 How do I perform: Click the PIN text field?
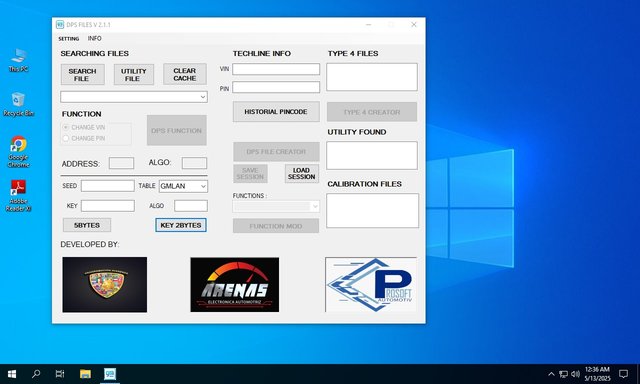click(276, 87)
